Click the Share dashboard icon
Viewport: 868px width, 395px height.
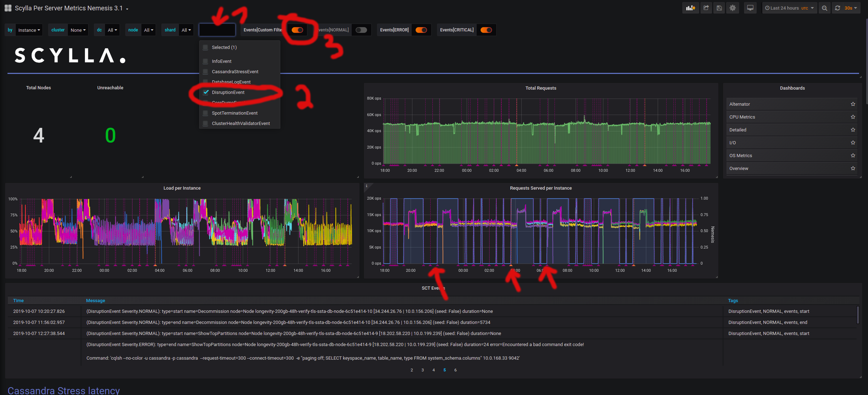tap(706, 7)
